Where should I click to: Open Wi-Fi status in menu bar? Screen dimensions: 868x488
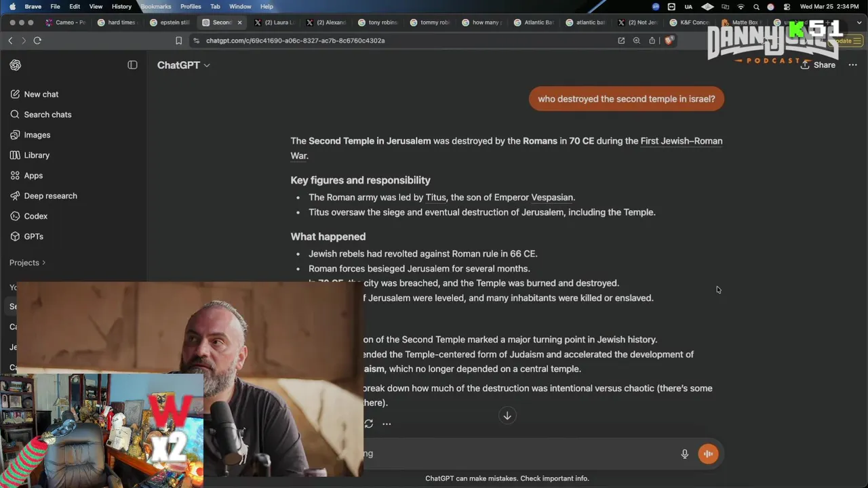click(741, 7)
